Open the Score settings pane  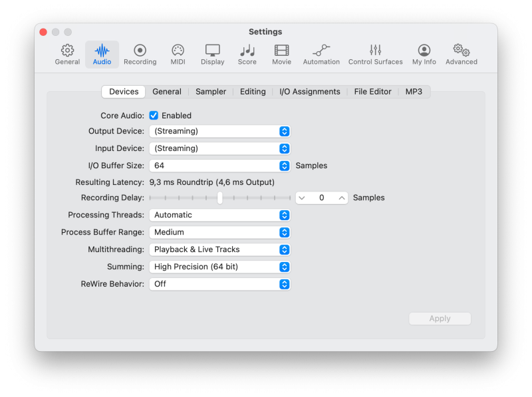[x=247, y=55]
